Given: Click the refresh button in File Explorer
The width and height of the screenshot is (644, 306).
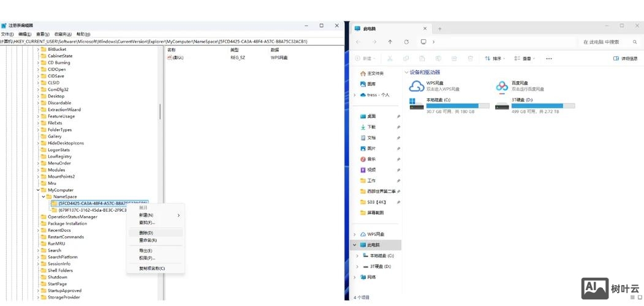Looking at the screenshot, I should click(406, 42).
